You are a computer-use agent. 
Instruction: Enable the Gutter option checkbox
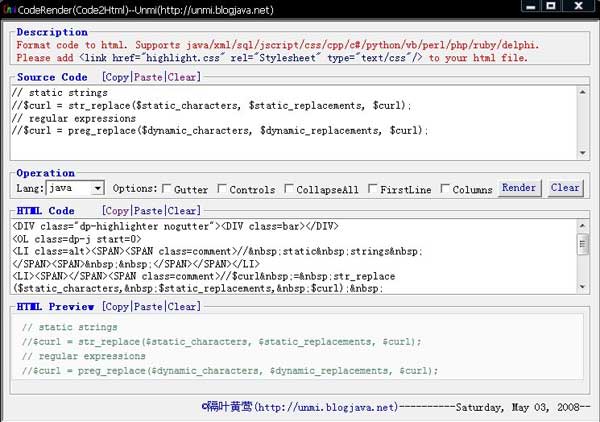tap(167, 189)
